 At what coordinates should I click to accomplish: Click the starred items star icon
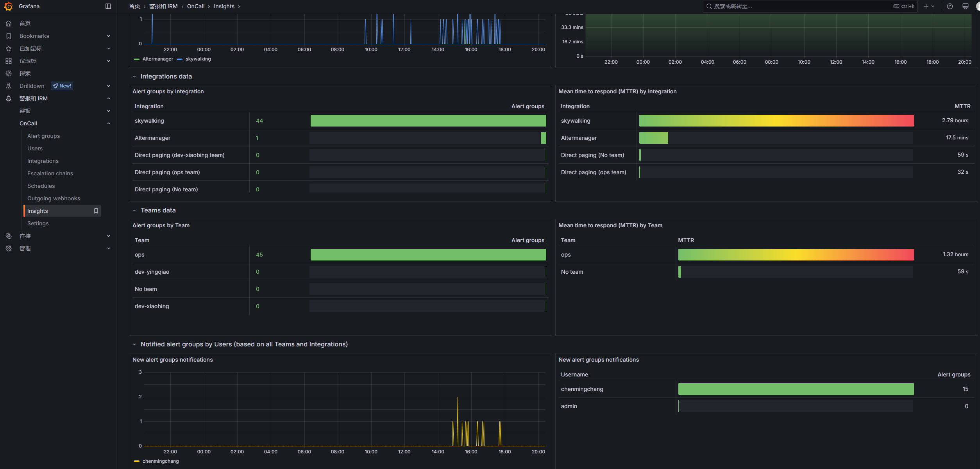pos(9,48)
